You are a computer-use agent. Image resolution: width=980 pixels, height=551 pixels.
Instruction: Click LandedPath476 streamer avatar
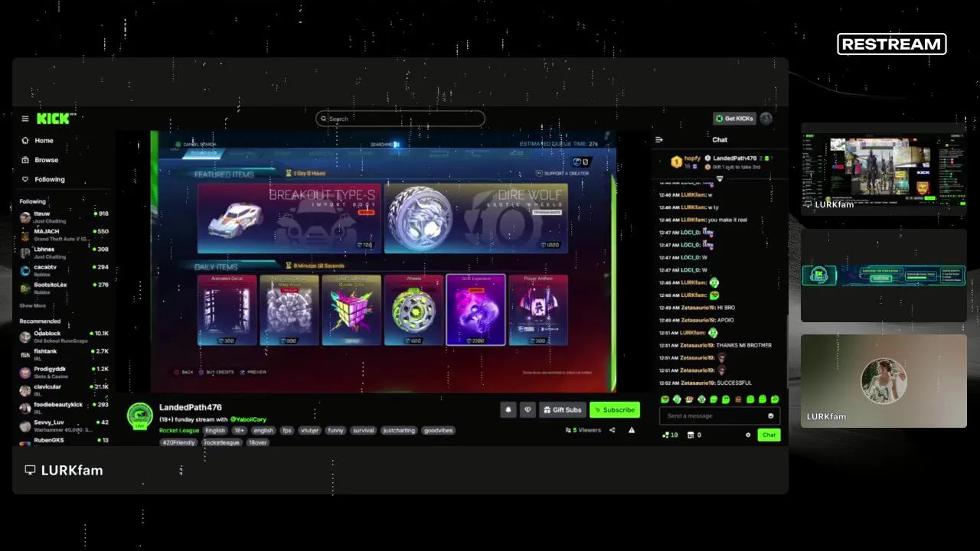(x=139, y=416)
